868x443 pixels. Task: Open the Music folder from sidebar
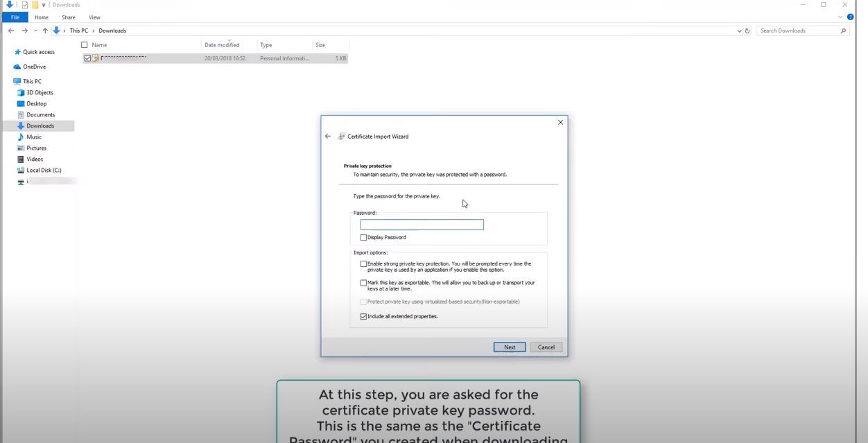pyautogui.click(x=33, y=137)
